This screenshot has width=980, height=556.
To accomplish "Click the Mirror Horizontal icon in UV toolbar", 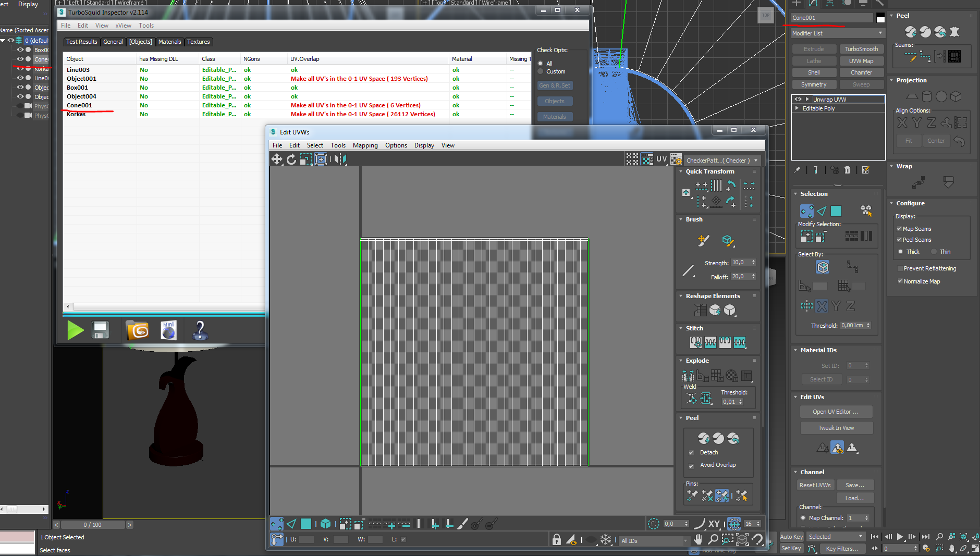I will [340, 159].
